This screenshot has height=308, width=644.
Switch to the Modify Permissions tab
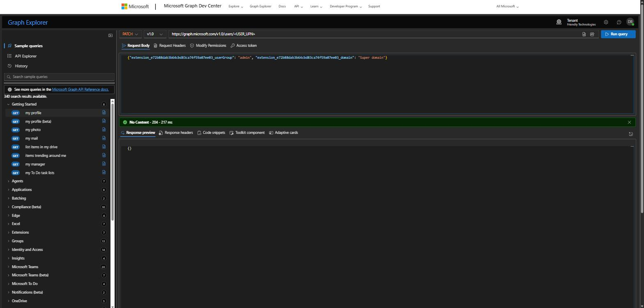coord(208,46)
